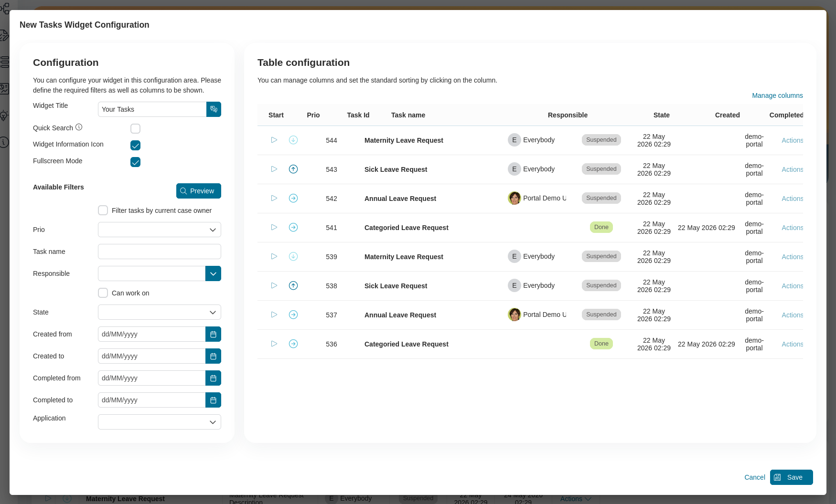The width and height of the screenshot is (836, 504).
Task: Click the Task name filter input
Action: pyautogui.click(x=160, y=252)
